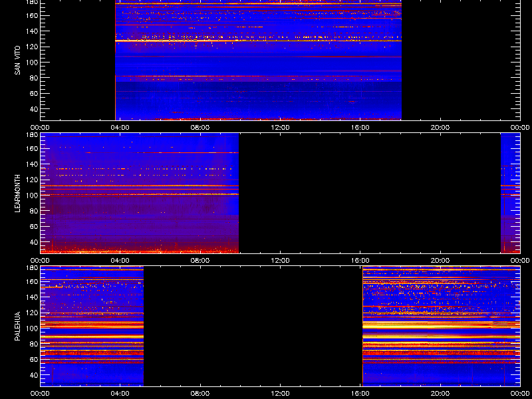This screenshot has height=399, width=532.
Task: Select the Learmonth spectrogram block starting at 00:00
Action: pos(140,193)
